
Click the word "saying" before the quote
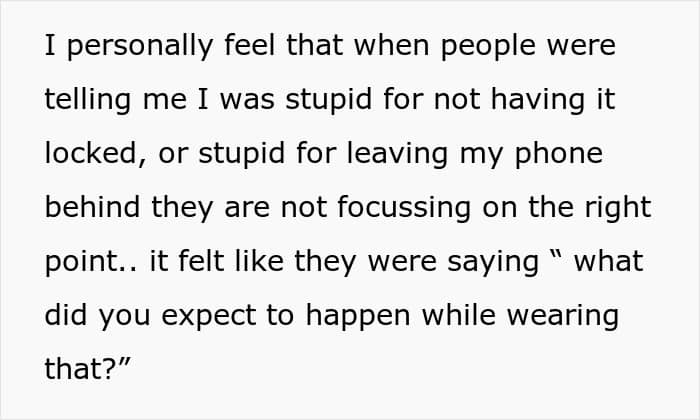coord(493,263)
